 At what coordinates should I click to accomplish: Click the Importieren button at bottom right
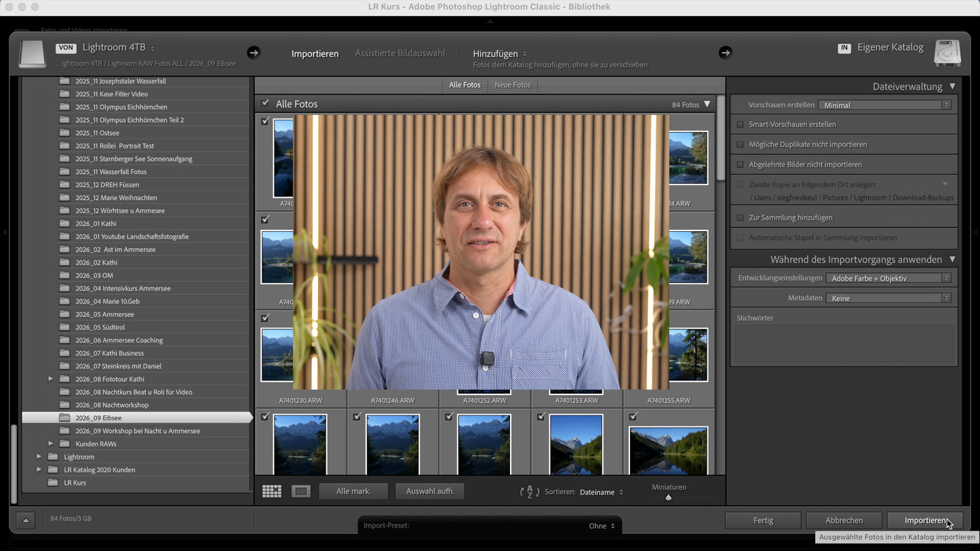(925, 521)
